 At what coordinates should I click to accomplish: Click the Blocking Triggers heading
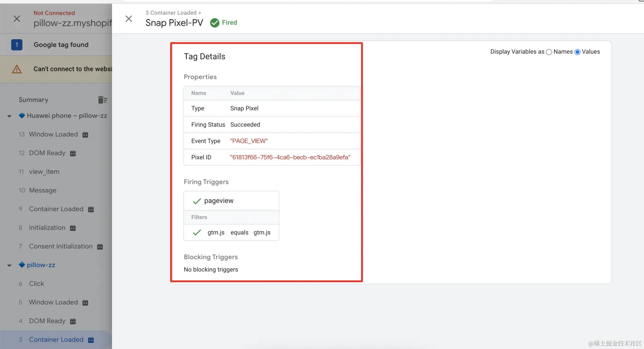211,257
